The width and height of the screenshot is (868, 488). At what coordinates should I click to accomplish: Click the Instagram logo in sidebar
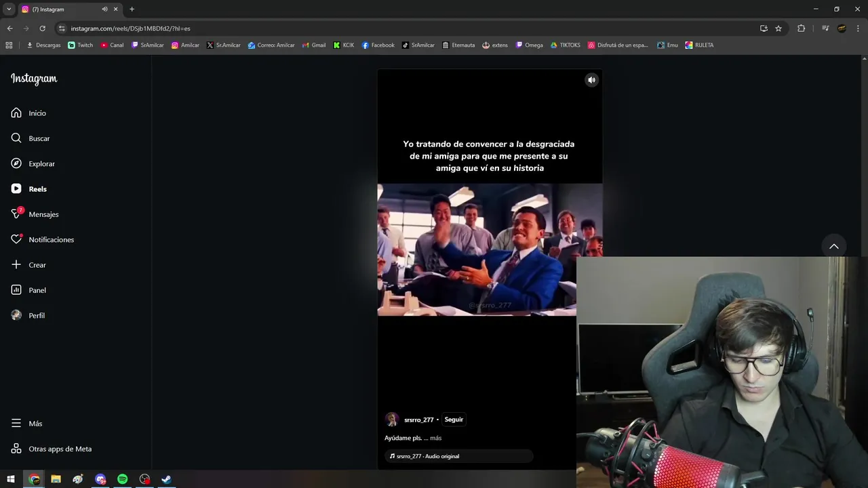tap(34, 79)
